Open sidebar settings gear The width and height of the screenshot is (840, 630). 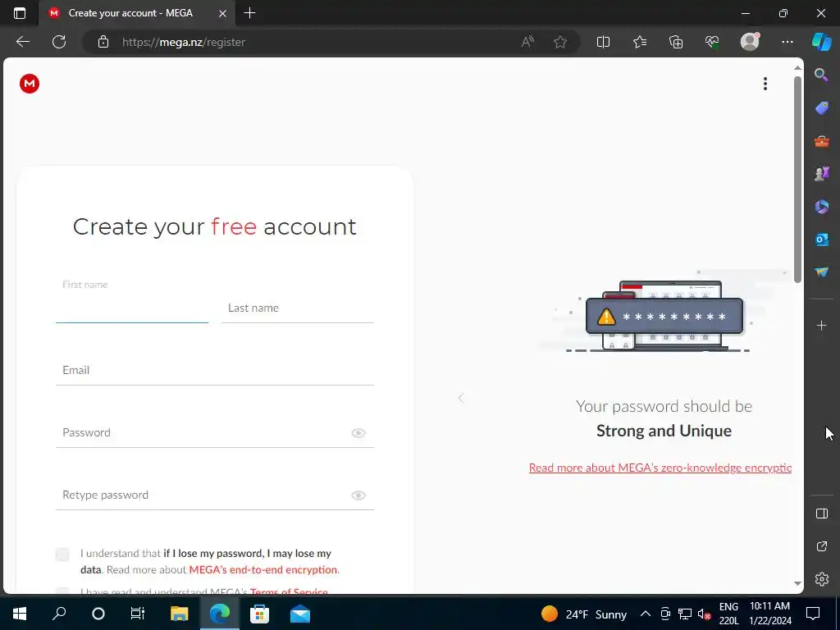(x=822, y=579)
